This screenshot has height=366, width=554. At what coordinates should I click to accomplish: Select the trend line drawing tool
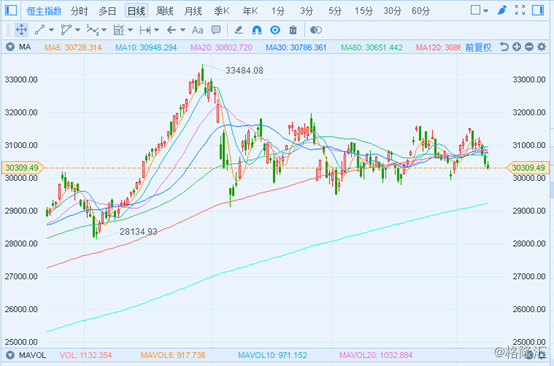pyautogui.click(x=40, y=30)
